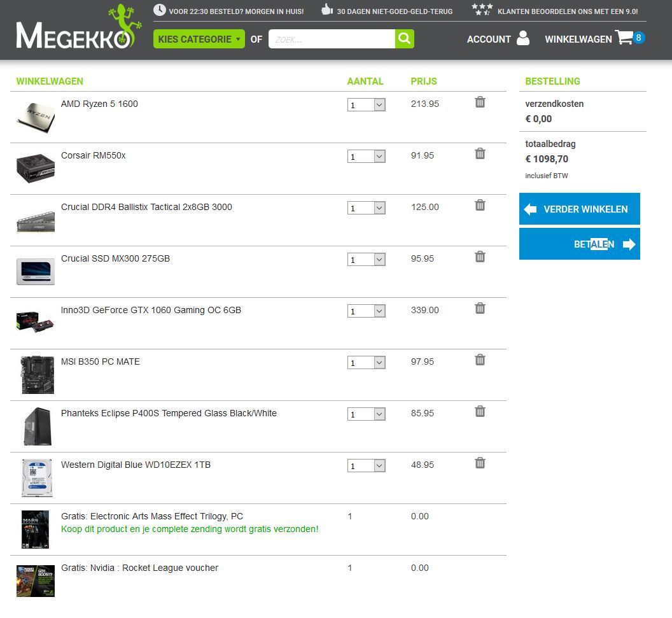Change quantity of Phanteks Eclipse P400S
Viewport: 672px width, 618px height.
367,414
